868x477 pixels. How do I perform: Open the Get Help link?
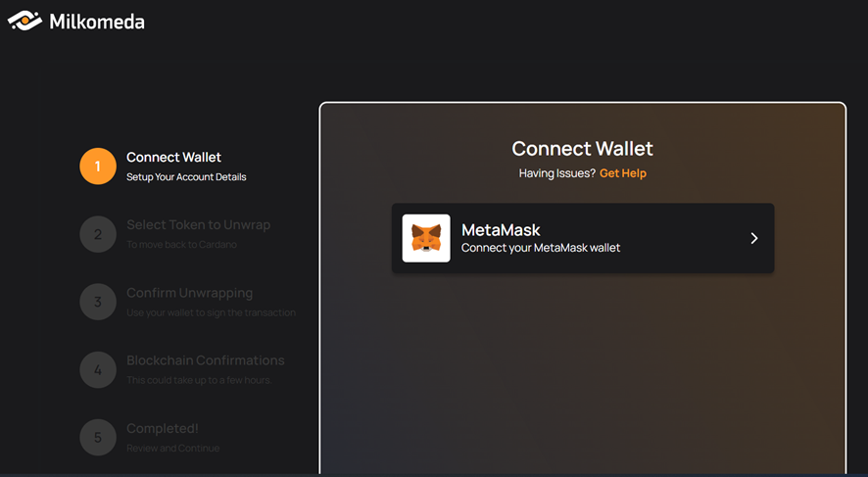[x=623, y=173]
